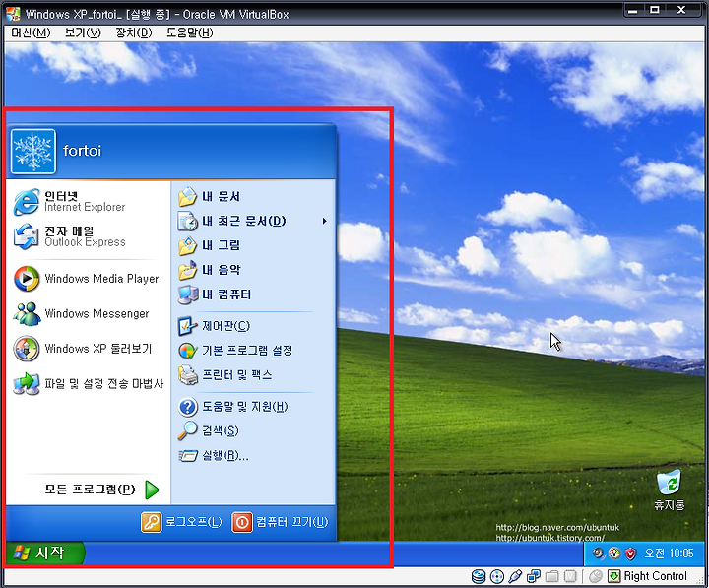Click the fortoi user name

pos(83,151)
